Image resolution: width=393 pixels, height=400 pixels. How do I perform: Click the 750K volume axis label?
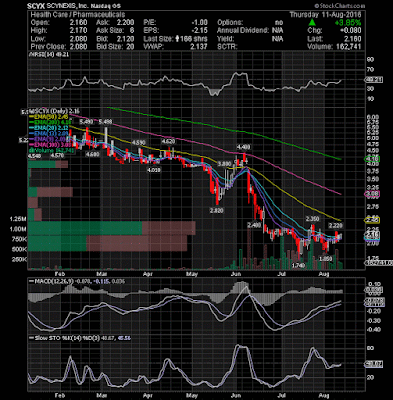click(19, 239)
